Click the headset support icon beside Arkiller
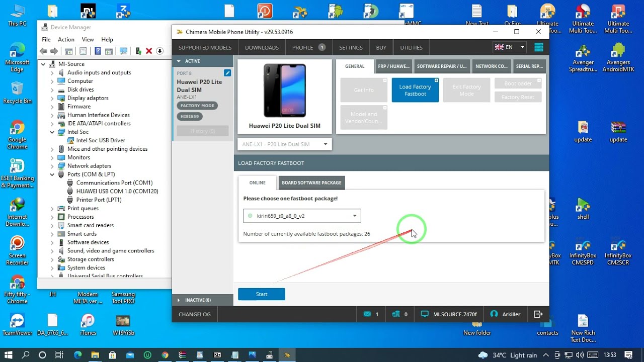644x362 pixels. 494,314
